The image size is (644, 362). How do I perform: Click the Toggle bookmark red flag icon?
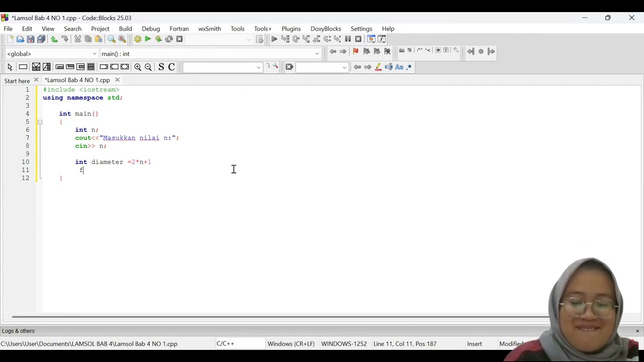tap(356, 51)
